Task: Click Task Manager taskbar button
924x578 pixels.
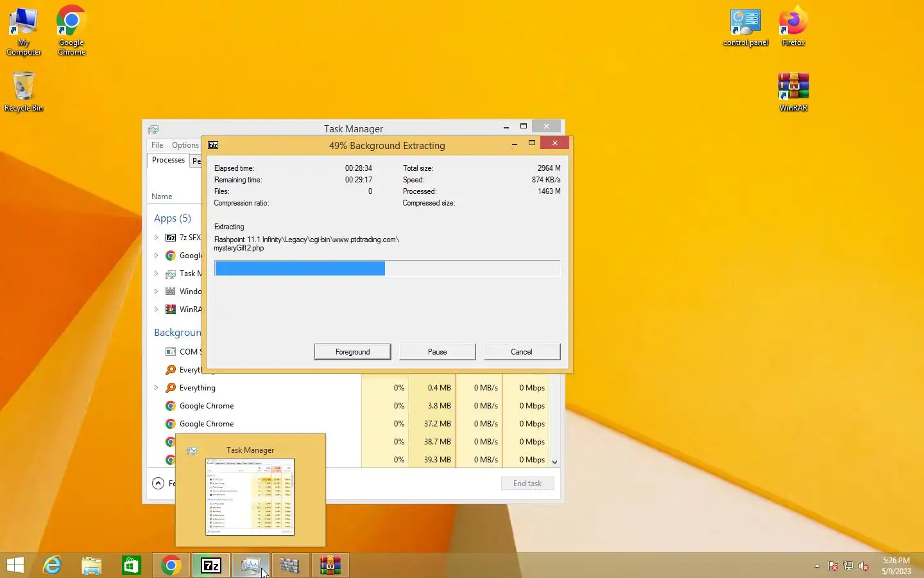Action: click(251, 565)
